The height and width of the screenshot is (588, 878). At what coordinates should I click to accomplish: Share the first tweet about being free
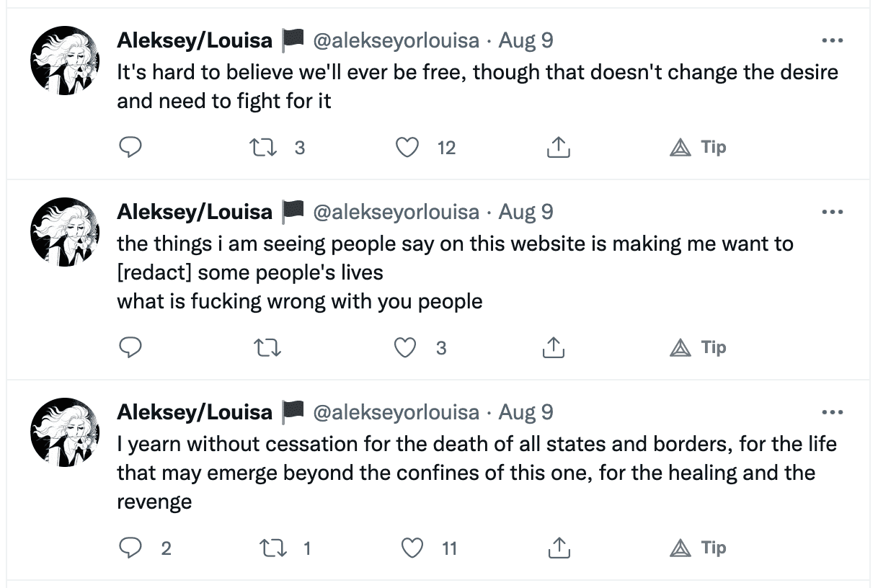558,148
